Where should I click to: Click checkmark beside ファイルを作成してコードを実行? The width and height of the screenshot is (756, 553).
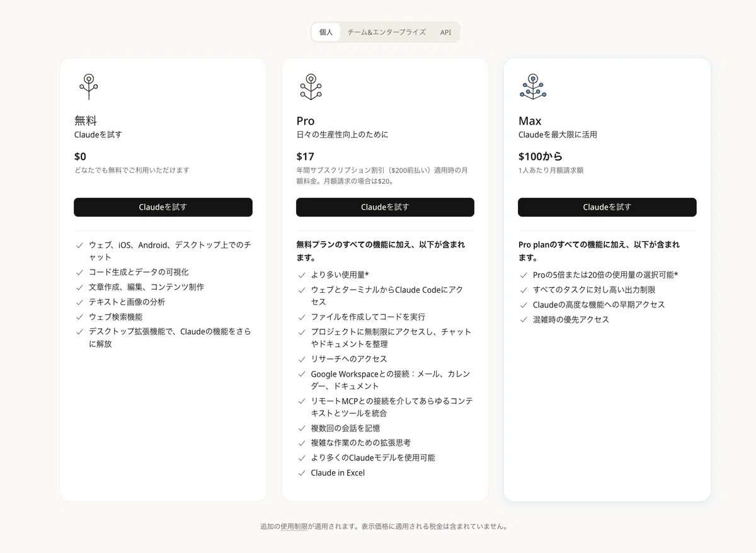tap(302, 317)
